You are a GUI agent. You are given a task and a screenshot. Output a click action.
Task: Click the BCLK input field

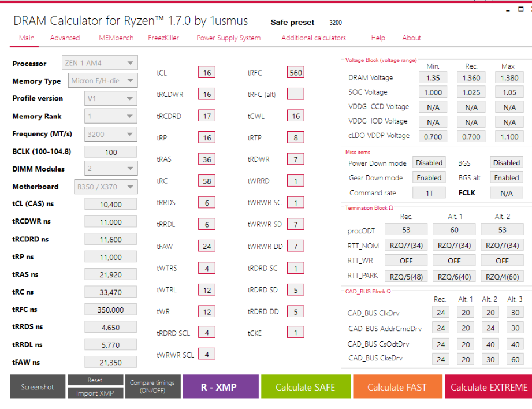coord(110,152)
